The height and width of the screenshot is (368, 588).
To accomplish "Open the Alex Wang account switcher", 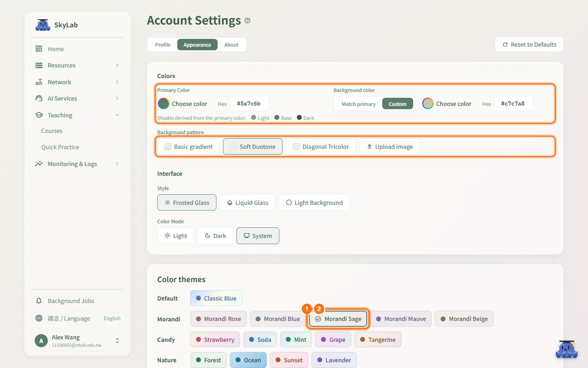I will point(78,341).
